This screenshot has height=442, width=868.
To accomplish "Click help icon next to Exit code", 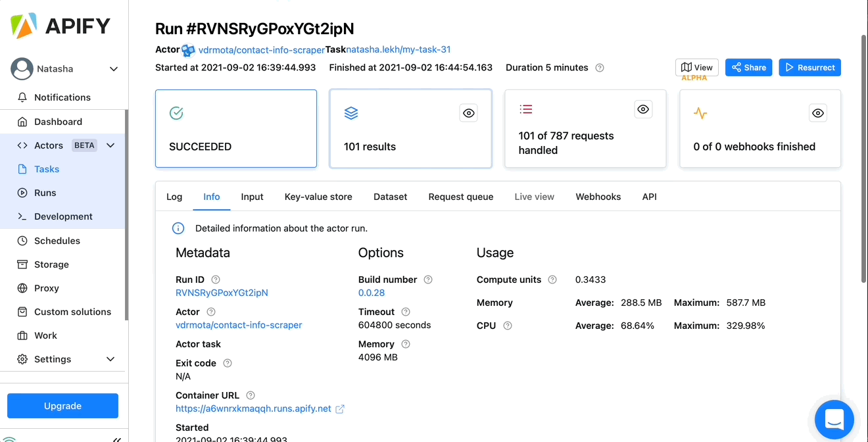I will tap(228, 363).
